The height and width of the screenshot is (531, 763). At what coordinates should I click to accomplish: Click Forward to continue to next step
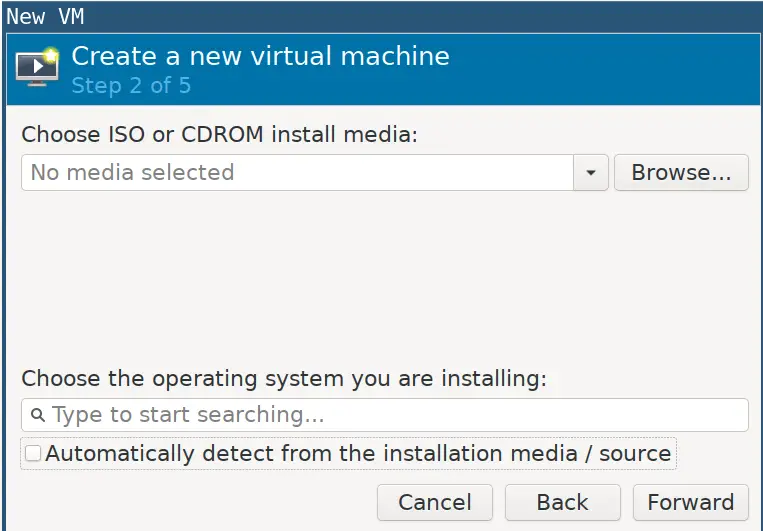tap(690, 502)
